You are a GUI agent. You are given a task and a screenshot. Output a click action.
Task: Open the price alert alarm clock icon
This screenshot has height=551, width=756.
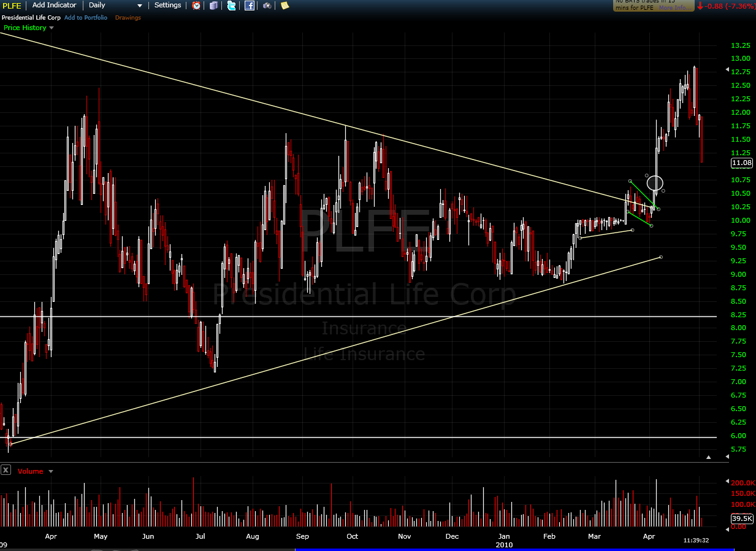196,6
